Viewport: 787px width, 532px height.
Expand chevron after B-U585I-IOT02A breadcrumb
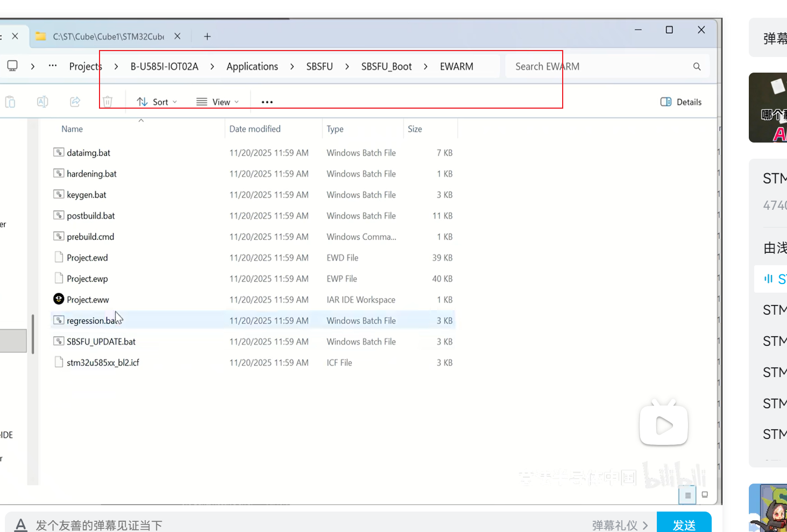click(212, 67)
